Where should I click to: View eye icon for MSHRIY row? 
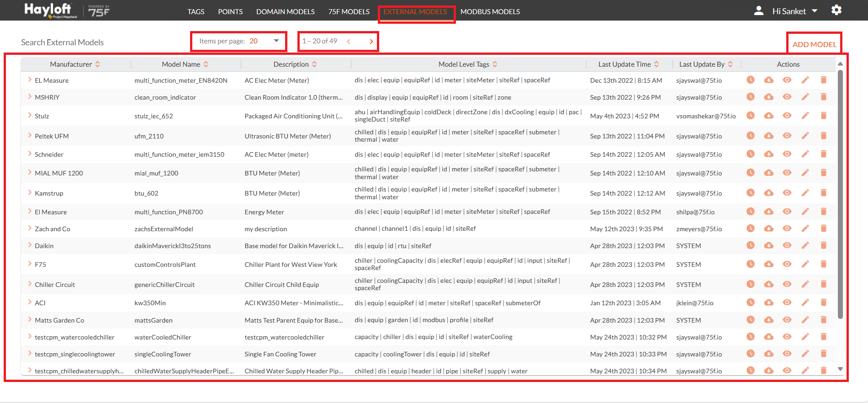(787, 97)
